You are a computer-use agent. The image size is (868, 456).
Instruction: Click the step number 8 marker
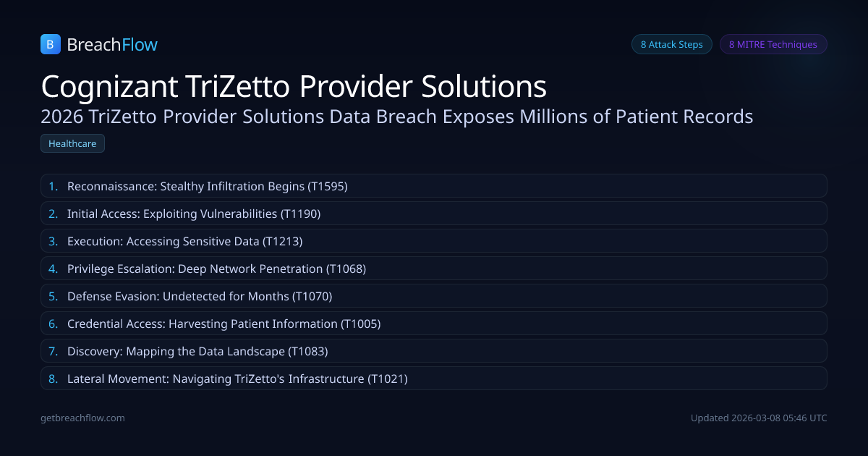click(53, 379)
